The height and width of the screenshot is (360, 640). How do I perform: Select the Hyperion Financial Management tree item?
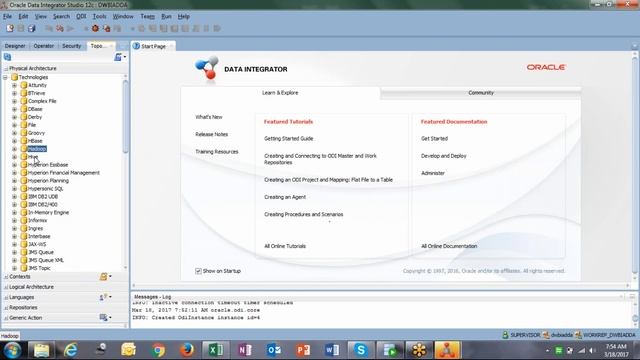pyautogui.click(x=64, y=173)
